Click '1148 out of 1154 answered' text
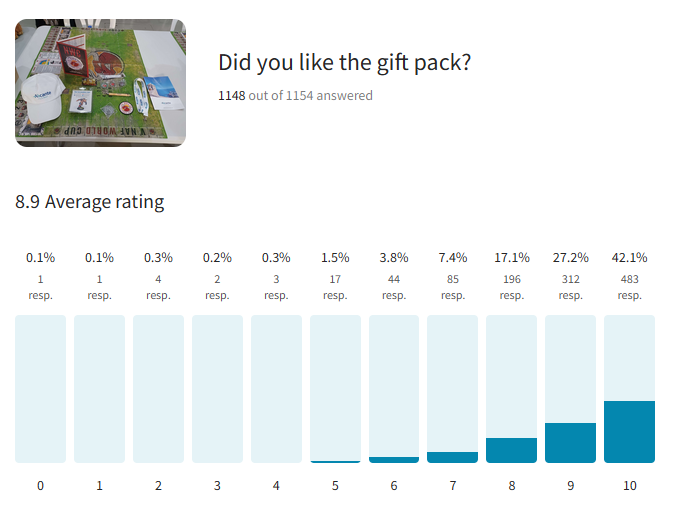This screenshot has width=674, height=523. tap(295, 95)
